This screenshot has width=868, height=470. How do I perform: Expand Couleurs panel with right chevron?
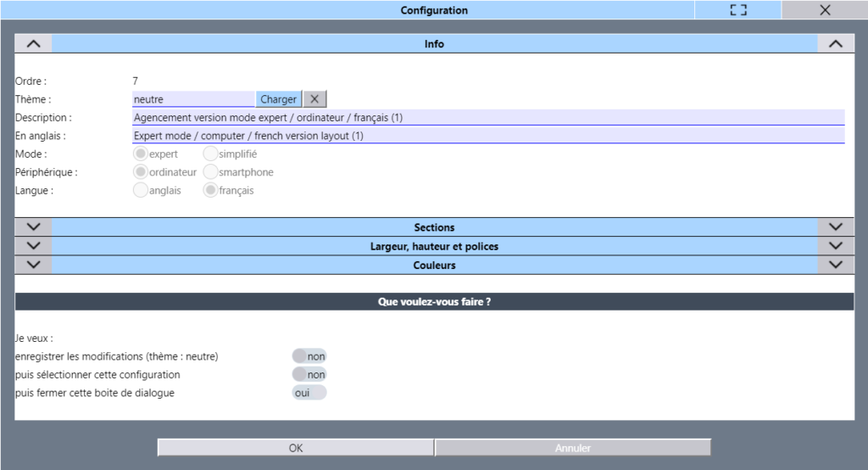[835, 265]
